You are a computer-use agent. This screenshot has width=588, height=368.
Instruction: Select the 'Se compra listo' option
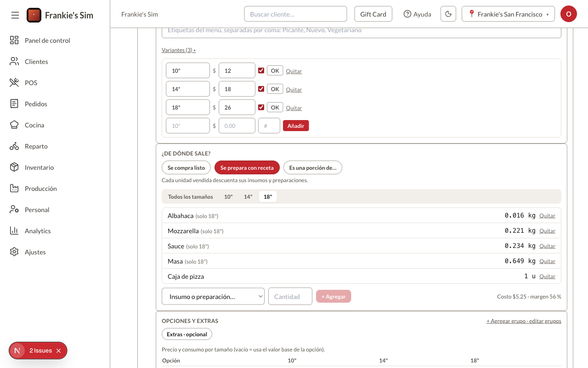(x=186, y=168)
